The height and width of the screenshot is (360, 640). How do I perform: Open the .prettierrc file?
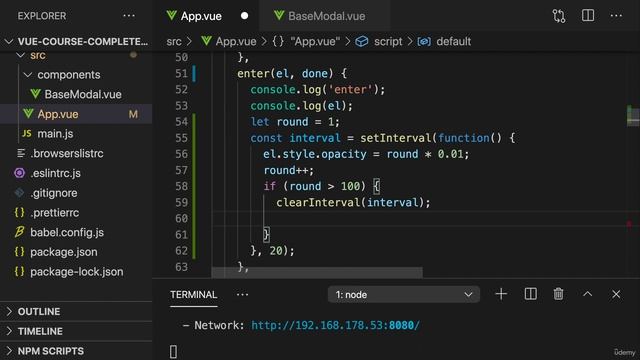tap(76, 213)
